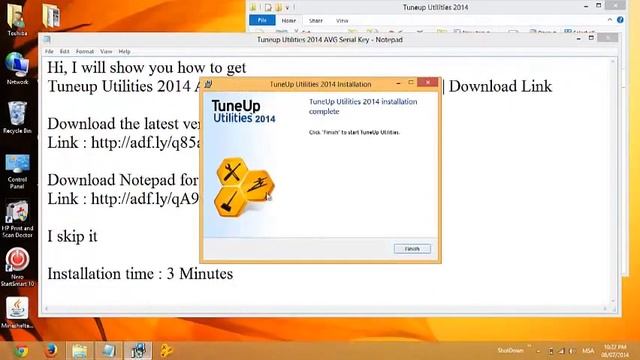Click the text "I skip it" in Notepad

click(x=73, y=236)
